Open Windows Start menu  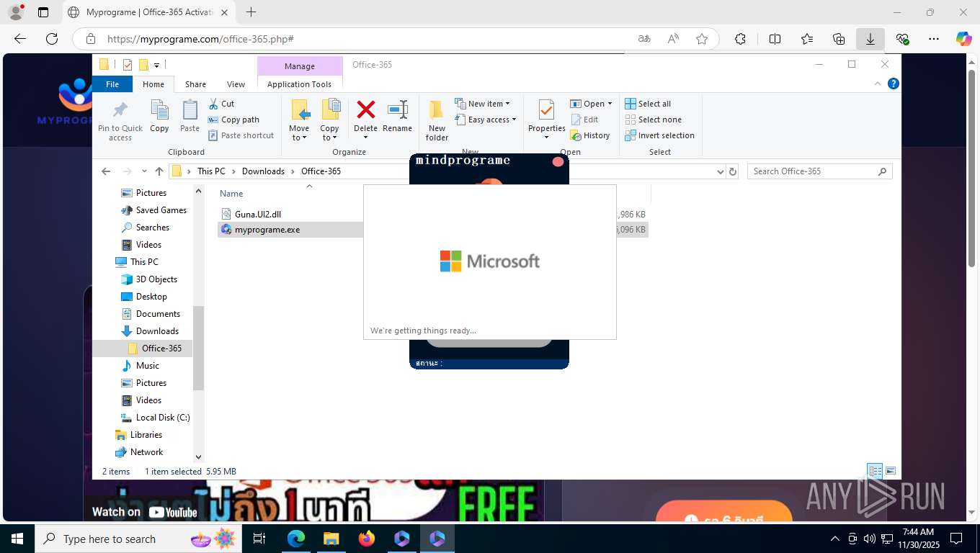tap(17, 539)
